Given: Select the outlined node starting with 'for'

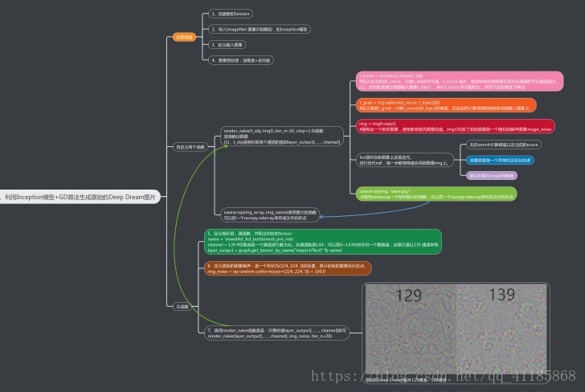Looking at the screenshot, I should (x=405, y=160).
